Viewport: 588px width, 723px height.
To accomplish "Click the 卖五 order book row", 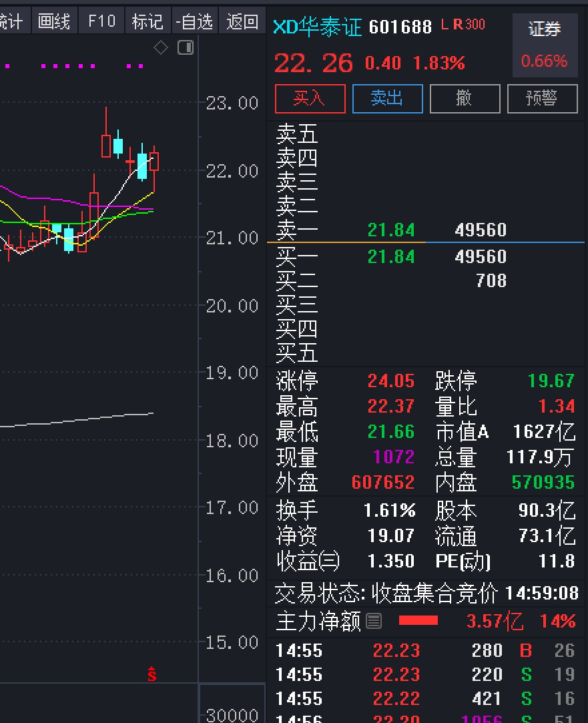I will pos(426,134).
